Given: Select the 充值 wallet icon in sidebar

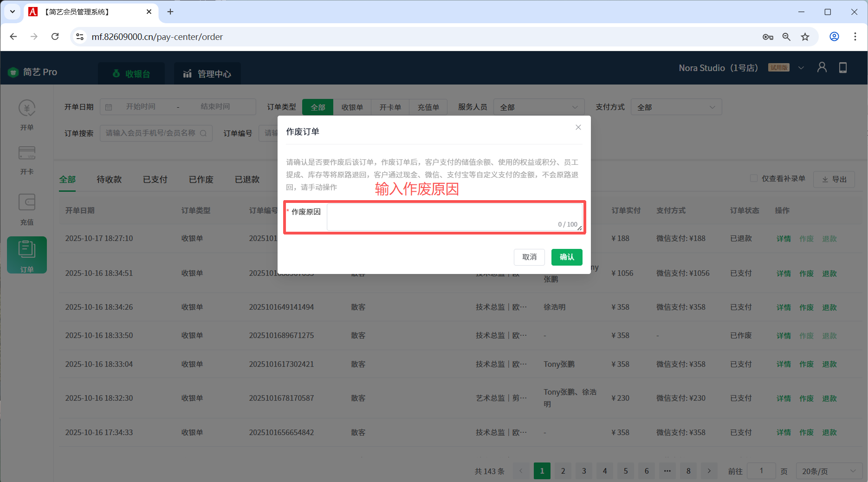Looking at the screenshot, I should (x=27, y=202).
